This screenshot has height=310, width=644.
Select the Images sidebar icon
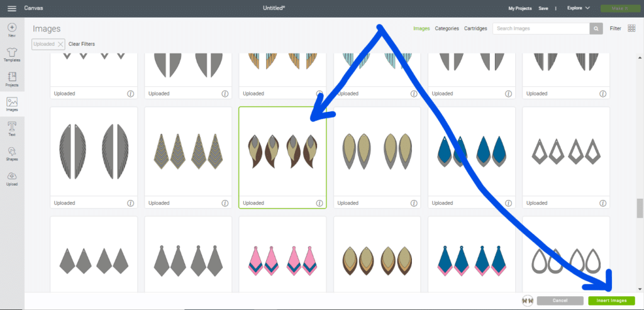point(12,105)
